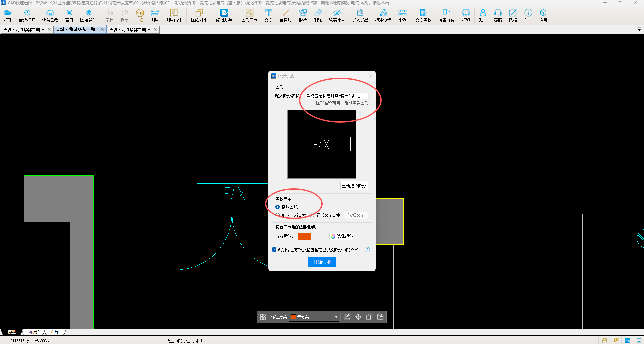This screenshot has height=344, width=644.
Task: Uncheck the 识别时过滤 filter checkbox
Action: click(x=274, y=250)
